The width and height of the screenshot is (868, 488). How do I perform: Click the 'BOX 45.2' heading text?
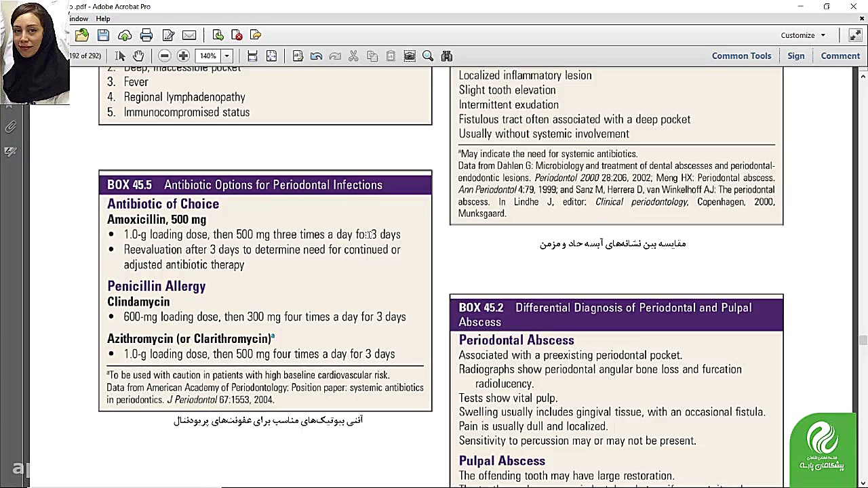[x=481, y=308]
